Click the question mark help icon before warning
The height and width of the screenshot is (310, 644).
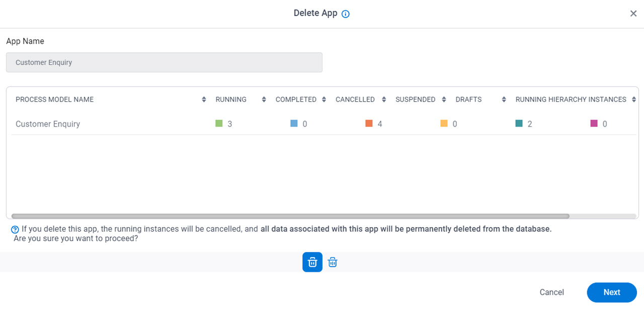click(15, 230)
